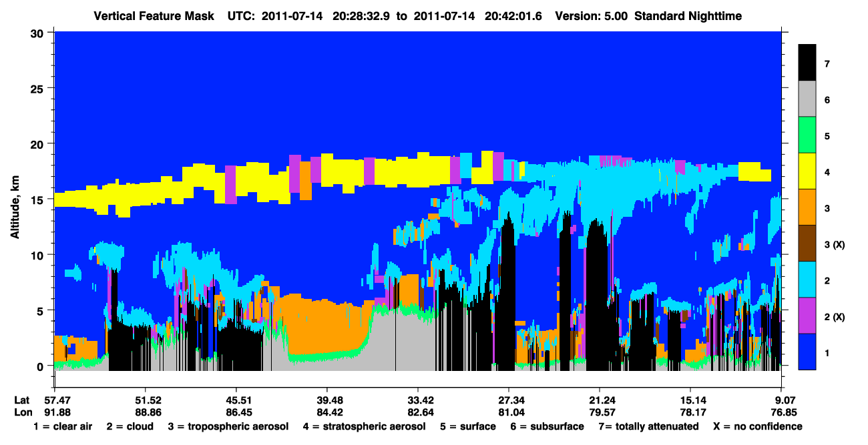Select the green legend swatch labeled 5
The image size is (868, 445).
[x=807, y=135]
